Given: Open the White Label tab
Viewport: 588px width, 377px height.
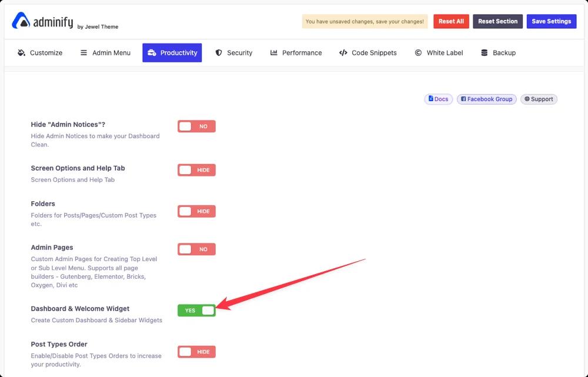Looking at the screenshot, I should coord(439,52).
